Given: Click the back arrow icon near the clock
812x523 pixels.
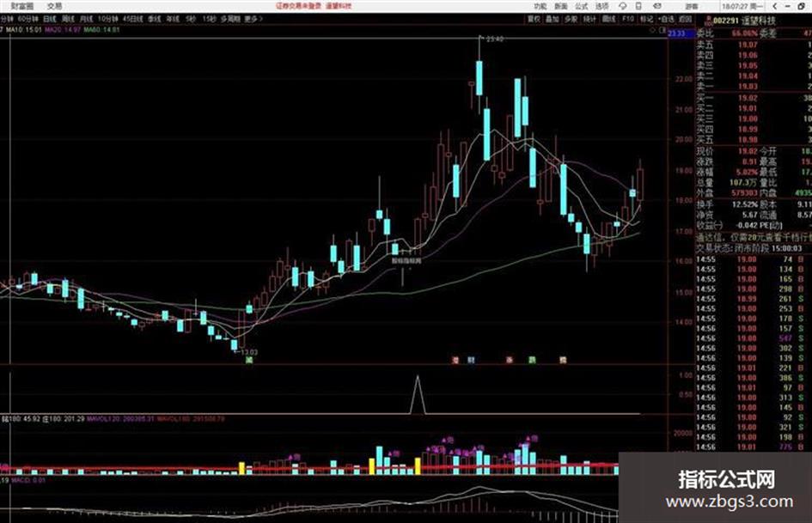Looking at the screenshot, I should [x=775, y=6].
